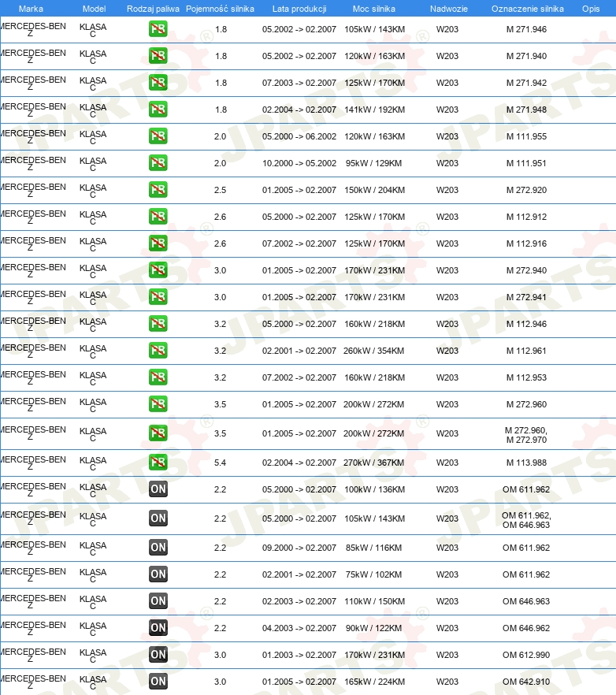The height and width of the screenshot is (695, 616).
Task: Click power value 260kW / 354KM
Action: pos(373,351)
